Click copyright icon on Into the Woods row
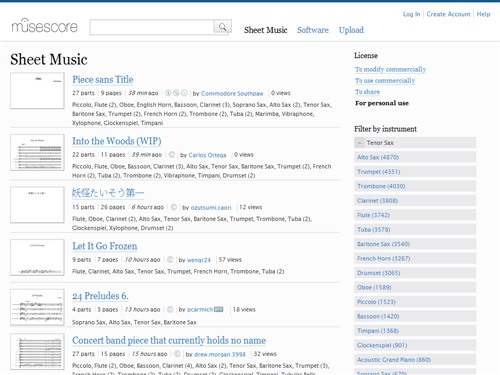Image resolution: width=500 pixels, height=375 pixels. pos(172,155)
